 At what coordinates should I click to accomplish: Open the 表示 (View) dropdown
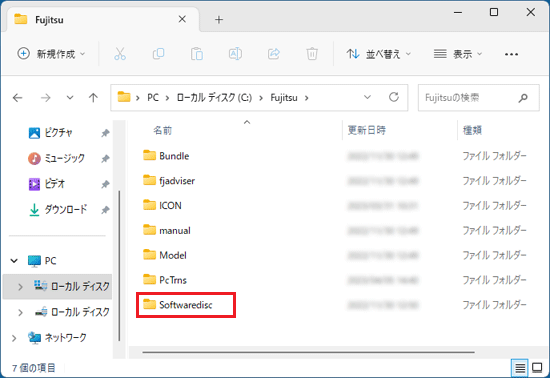point(458,54)
